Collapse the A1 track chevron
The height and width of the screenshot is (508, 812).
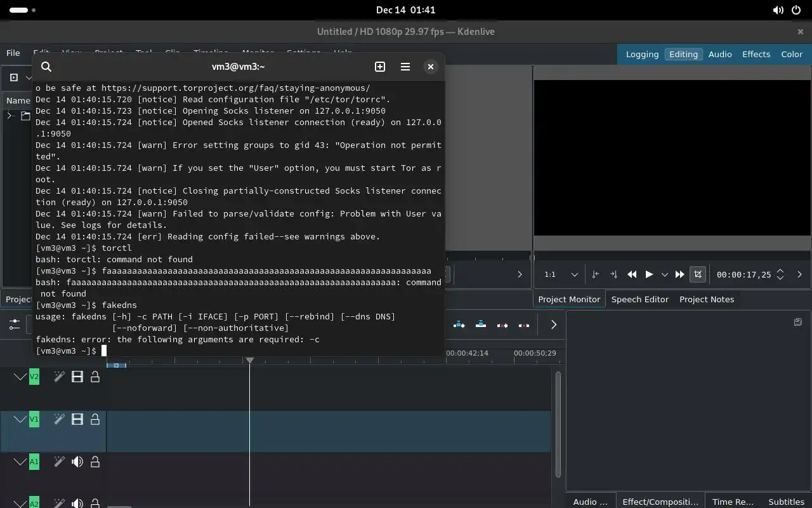[x=20, y=462]
